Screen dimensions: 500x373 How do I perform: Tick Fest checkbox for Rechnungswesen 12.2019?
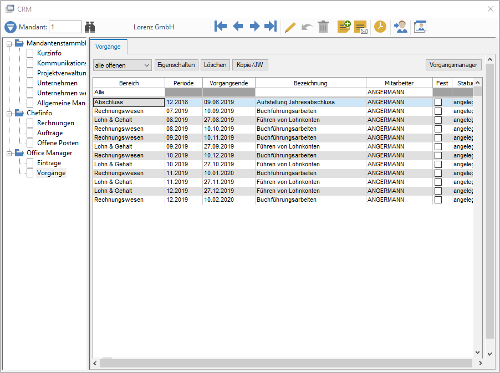[438, 200]
